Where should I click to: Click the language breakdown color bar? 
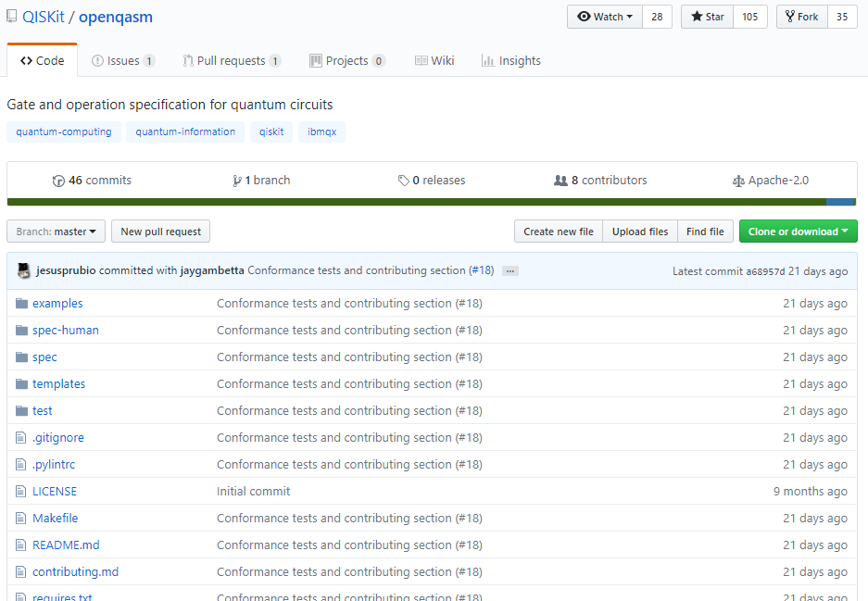tap(432, 202)
